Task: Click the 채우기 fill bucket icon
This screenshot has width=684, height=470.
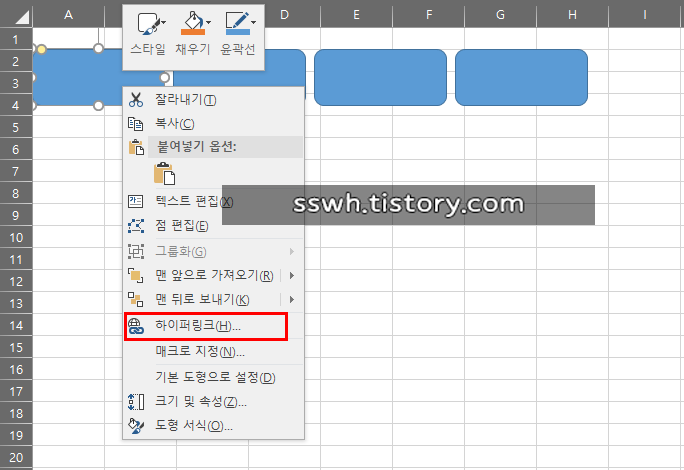Action: [192, 21]
